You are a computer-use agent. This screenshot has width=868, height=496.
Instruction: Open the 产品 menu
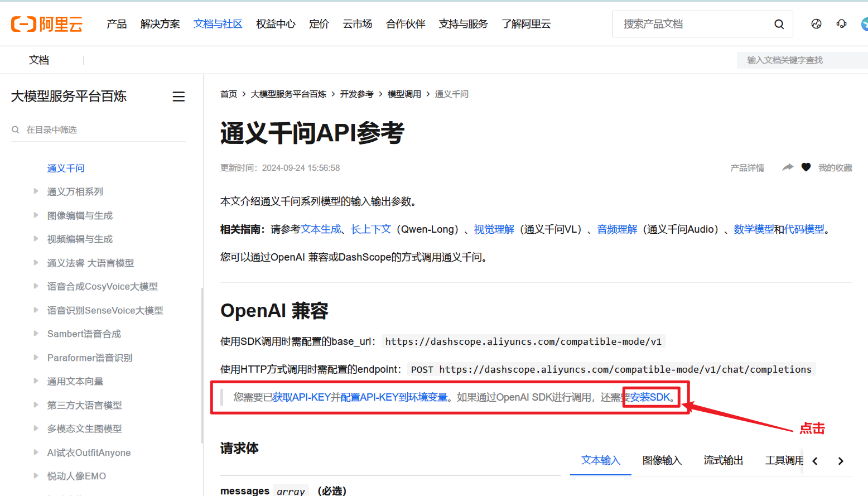[x=117, y=24]
